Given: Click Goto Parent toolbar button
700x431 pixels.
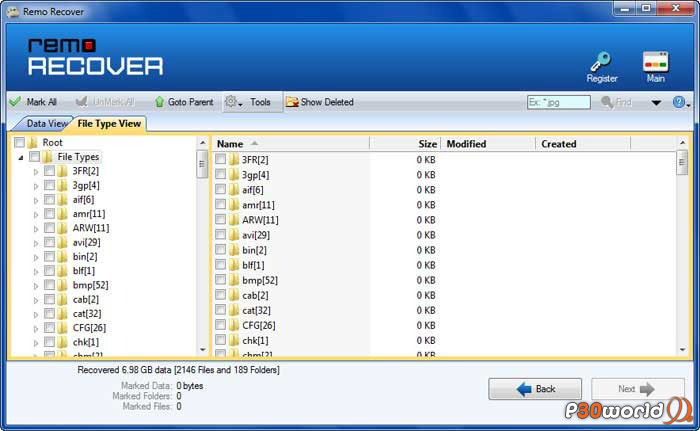Looking at the screenshot, I should 183,102.
